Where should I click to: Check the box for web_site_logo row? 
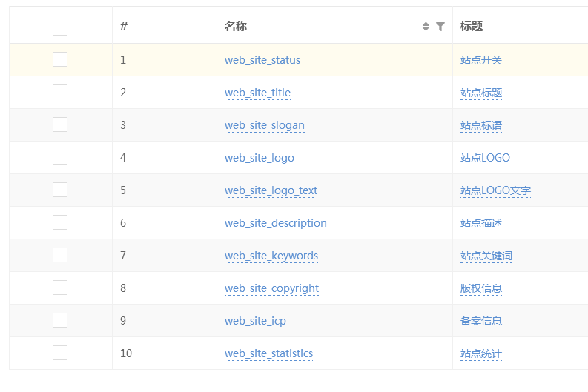pos(60,157)
